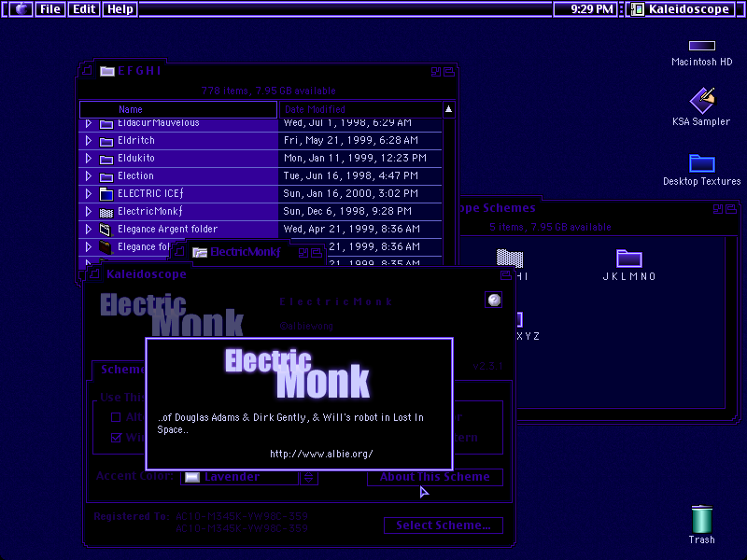Expand the Eldukito folder disclosure triangle
This screenshot has width=747, height=560.
(x=88, y=158)
